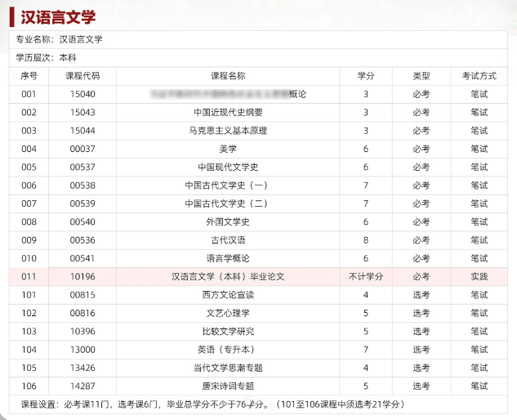Click the 学分 column header
This screenshot has width=517, height=420.
366,76
